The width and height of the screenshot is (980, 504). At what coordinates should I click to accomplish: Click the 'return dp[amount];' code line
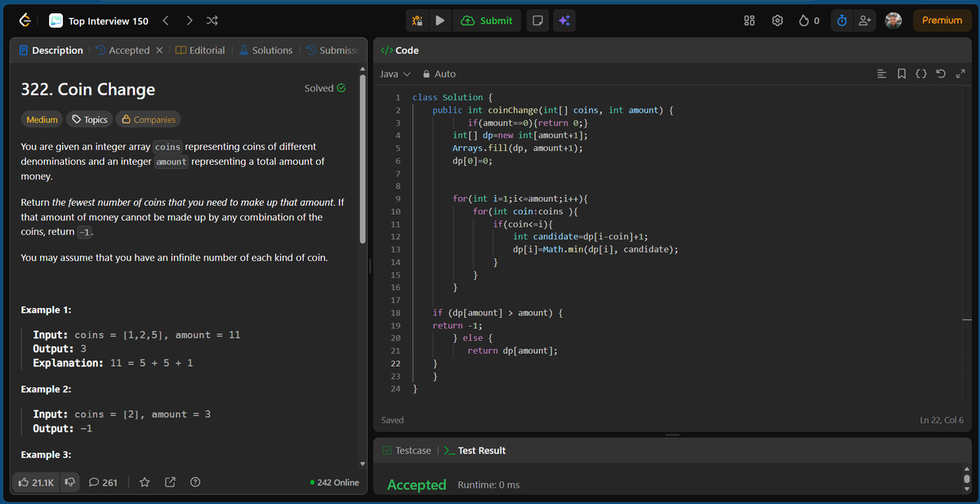(513, 350)
